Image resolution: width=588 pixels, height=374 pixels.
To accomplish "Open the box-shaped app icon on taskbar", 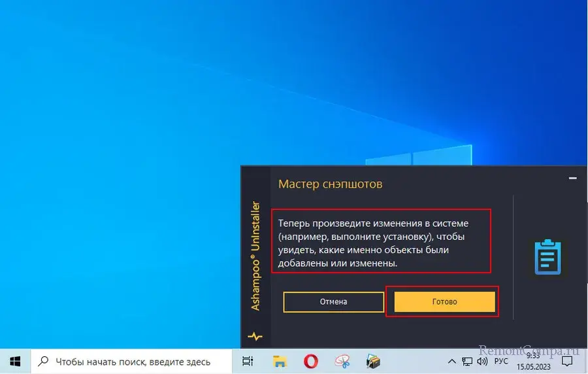I will 373,361.
